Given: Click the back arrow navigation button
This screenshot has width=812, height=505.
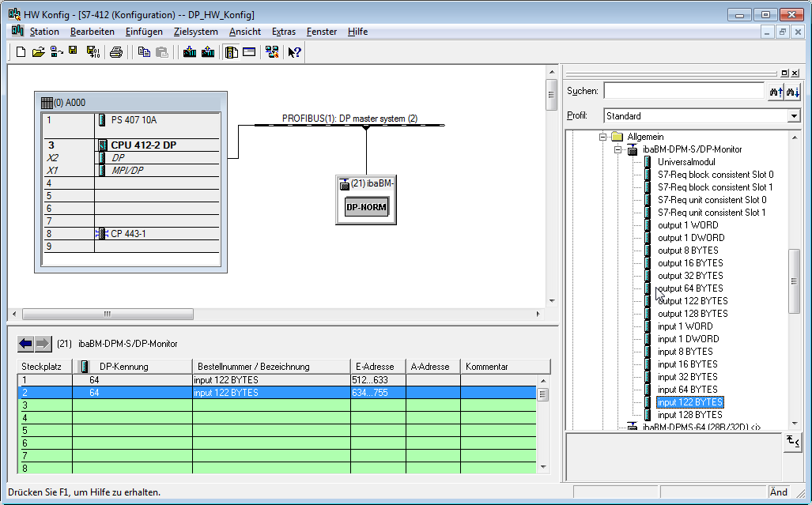Looking at the screenshot, I should pos(26,344).
